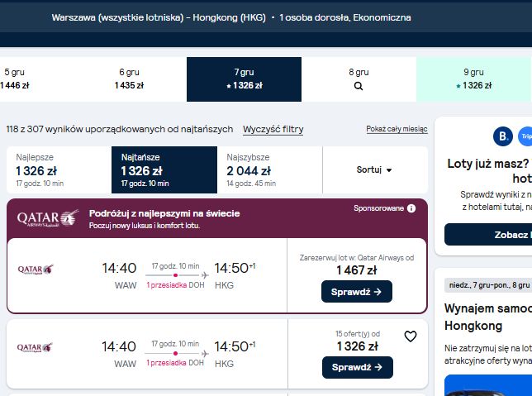Click the airplane icon on sponsored flight route line

pyautogui.click(x=205, y=275)
